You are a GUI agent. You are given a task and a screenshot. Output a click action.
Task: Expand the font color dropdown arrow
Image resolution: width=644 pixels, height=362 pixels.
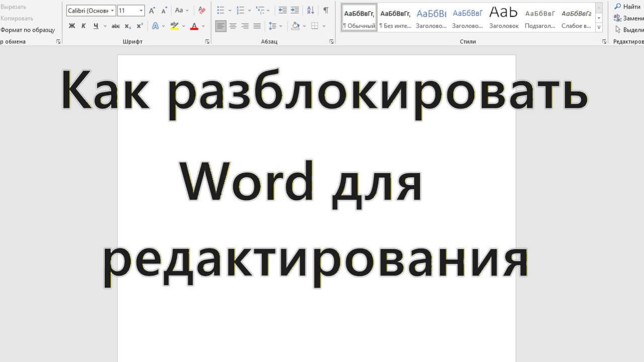coord(203,26)
